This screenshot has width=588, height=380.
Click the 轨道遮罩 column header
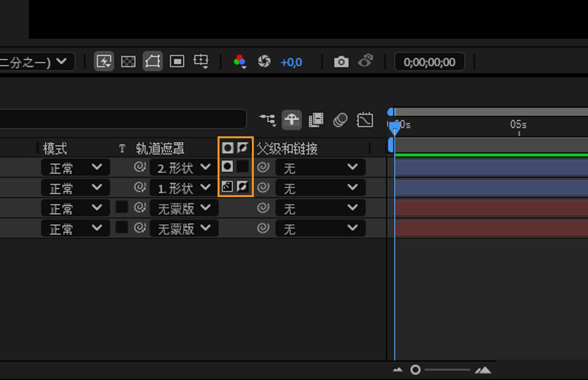[x=160, y=149]
